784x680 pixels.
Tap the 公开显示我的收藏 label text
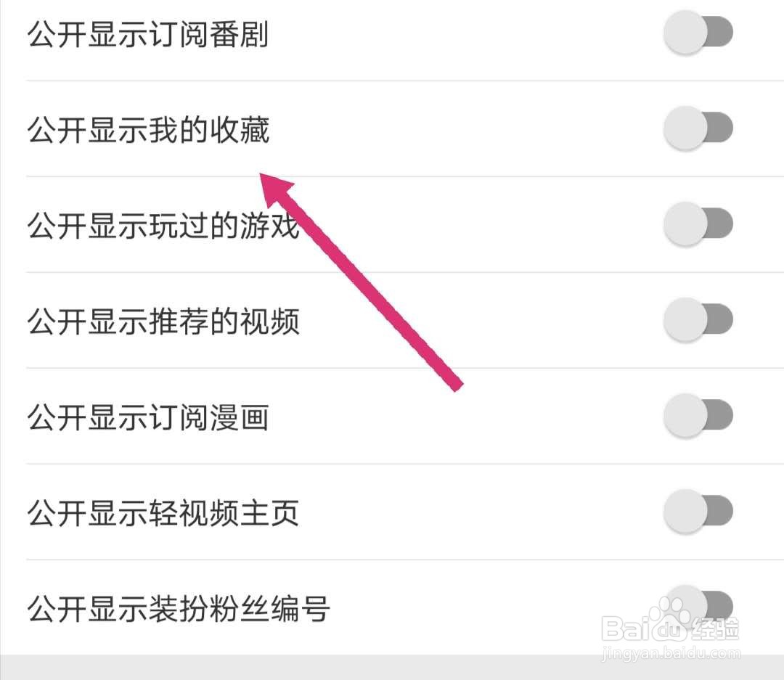pos(148,129)
